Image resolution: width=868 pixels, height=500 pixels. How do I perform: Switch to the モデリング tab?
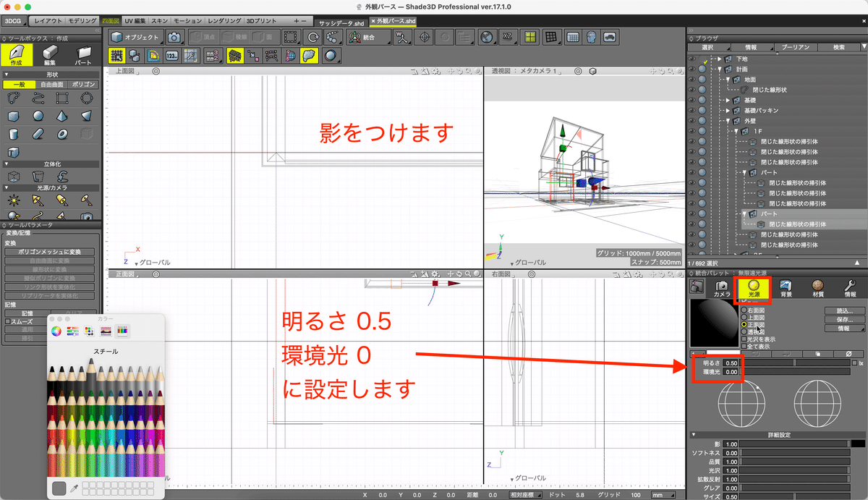click(82, 21)
